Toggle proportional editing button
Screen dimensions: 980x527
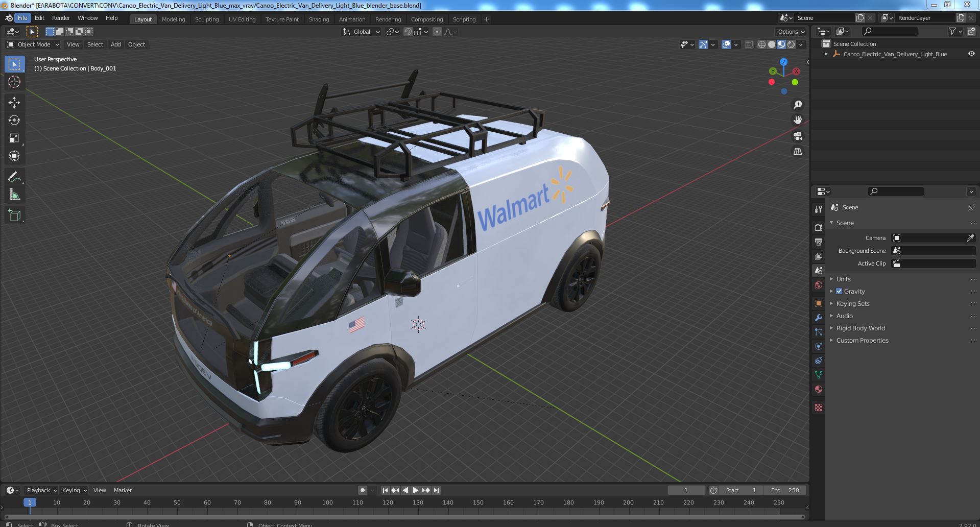point(437,32)
